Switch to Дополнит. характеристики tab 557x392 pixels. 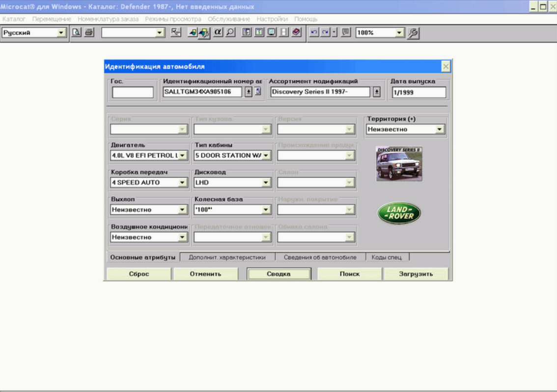[227, 257]
